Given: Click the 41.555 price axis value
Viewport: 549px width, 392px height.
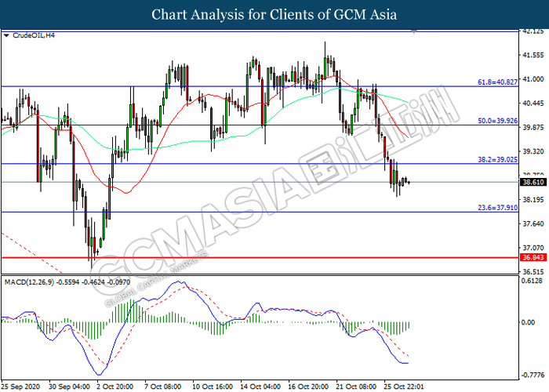Looking at the screenshot, I should (533, 56).
